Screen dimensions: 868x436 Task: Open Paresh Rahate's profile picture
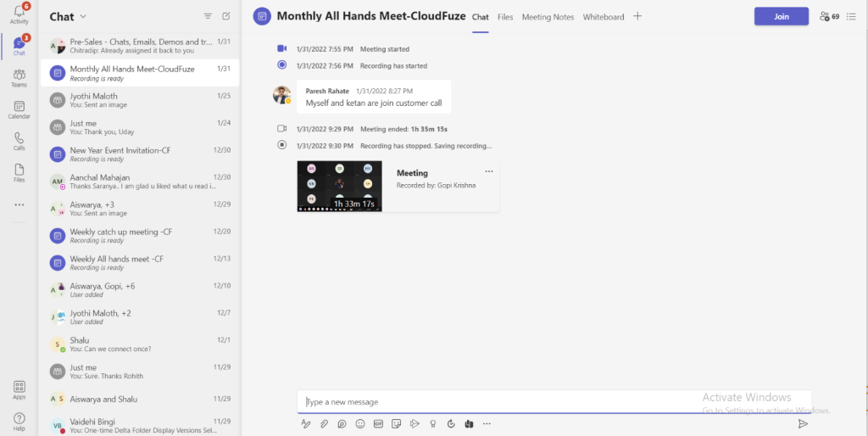pos(281,95)
